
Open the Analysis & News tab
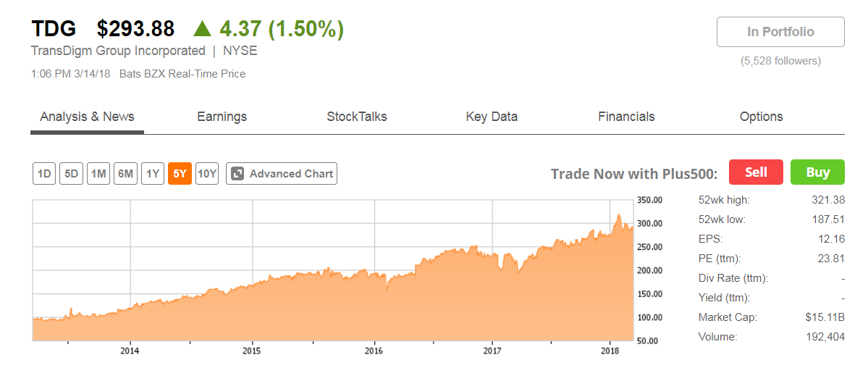tap(87, 117)
